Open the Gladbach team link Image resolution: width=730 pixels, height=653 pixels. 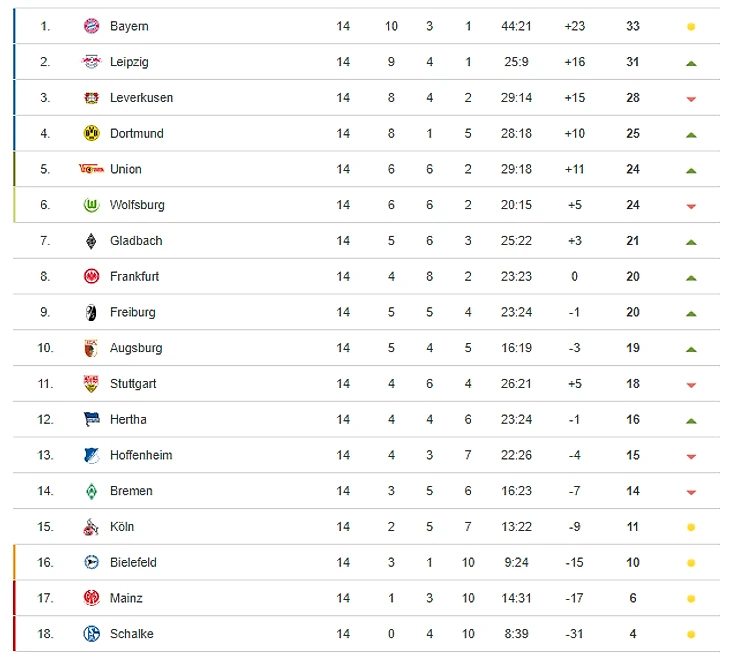pos(136,241)
